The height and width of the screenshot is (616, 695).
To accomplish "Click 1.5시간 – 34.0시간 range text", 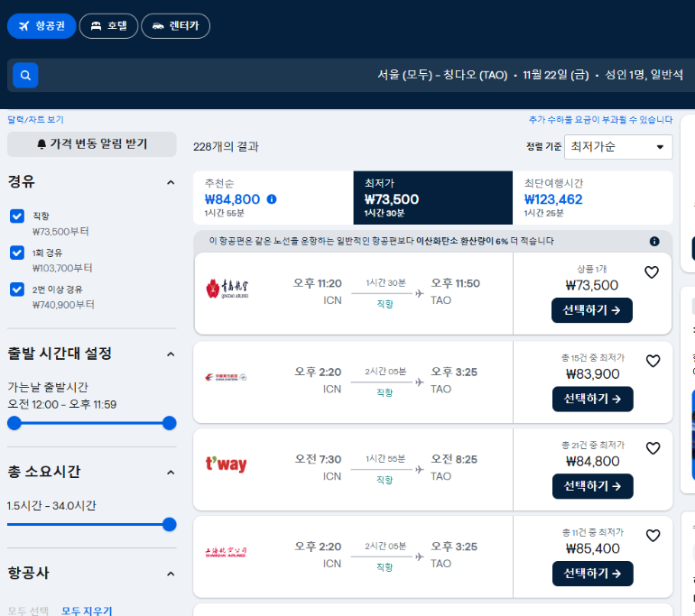I will (x=51, y=506).
